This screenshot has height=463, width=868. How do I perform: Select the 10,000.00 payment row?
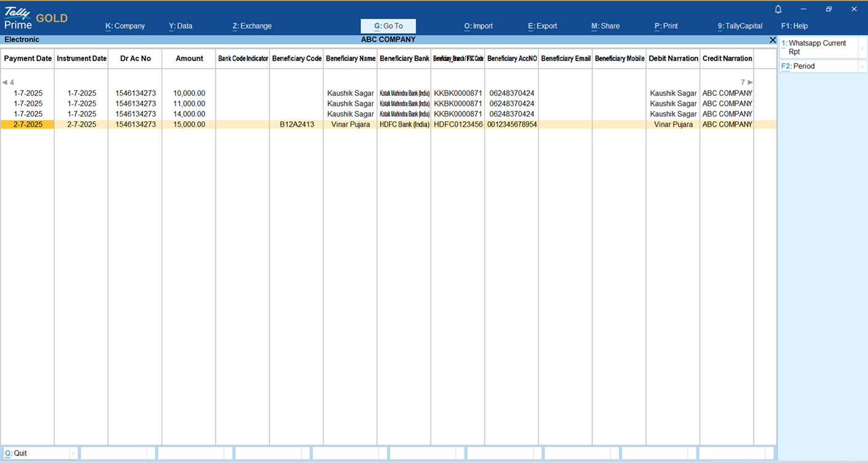point(189,93)
